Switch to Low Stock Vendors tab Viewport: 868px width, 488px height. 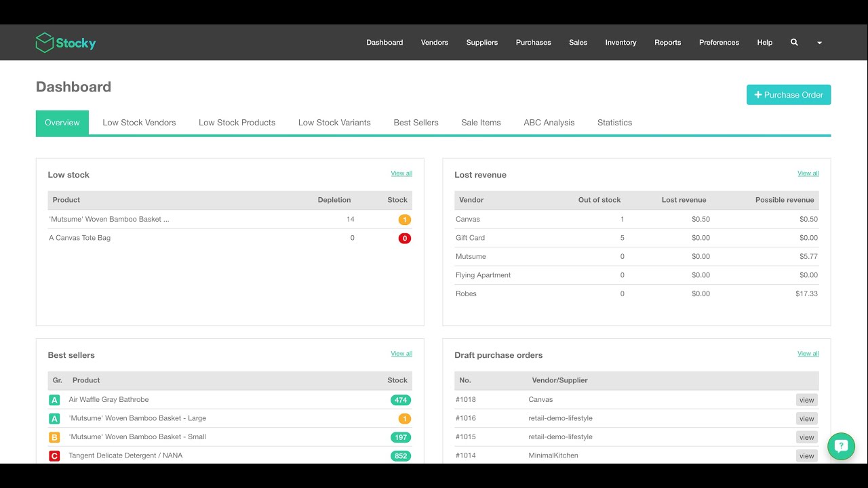[x=139, y=123]
